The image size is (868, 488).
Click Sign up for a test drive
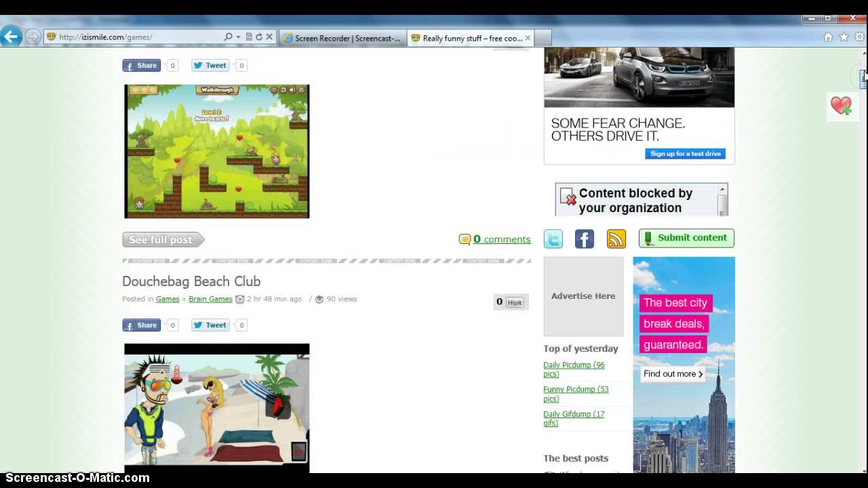685,154
